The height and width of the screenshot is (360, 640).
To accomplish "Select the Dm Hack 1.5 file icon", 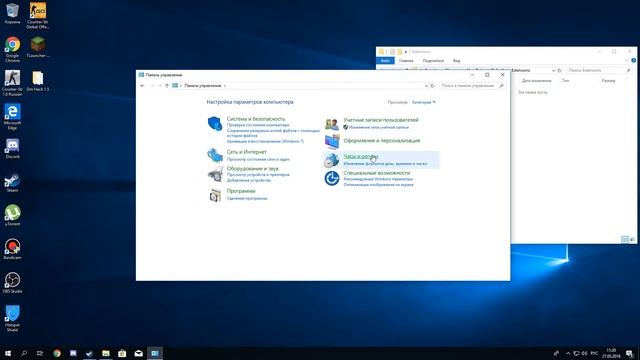I will pos(38,81).
